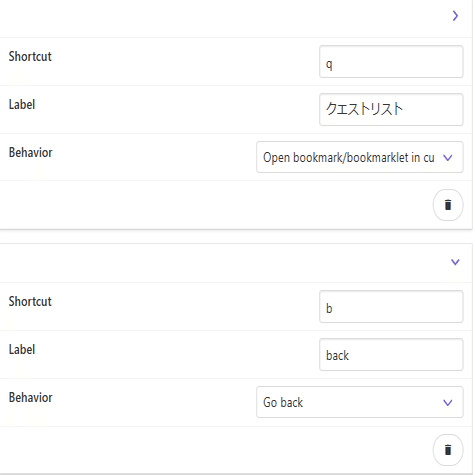Click the 'Shortcut' text beside the q field
Viewport: 475px width, 475px height.
tap(30, 56)
